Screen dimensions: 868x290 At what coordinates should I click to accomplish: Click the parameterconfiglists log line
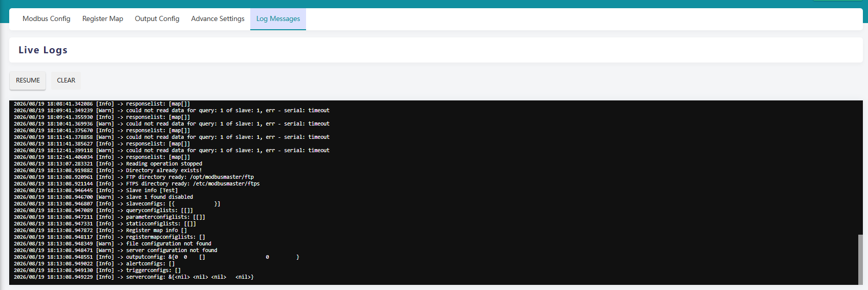tap(110, 217)
